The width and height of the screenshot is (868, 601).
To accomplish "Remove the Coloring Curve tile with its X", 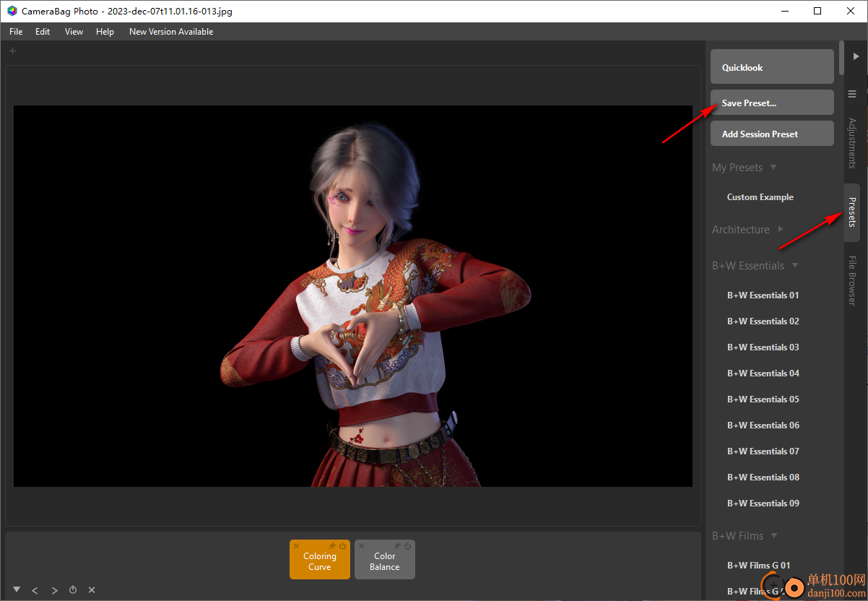I will pyautogui.click(x=296, y=547).
